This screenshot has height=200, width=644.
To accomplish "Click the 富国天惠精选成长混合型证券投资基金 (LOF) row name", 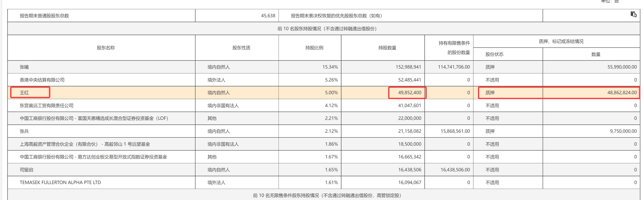I will point(94,118).
